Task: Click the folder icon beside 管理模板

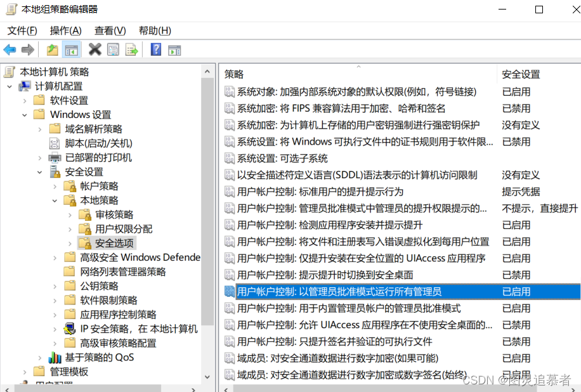Action: click(x=39, y=371)
